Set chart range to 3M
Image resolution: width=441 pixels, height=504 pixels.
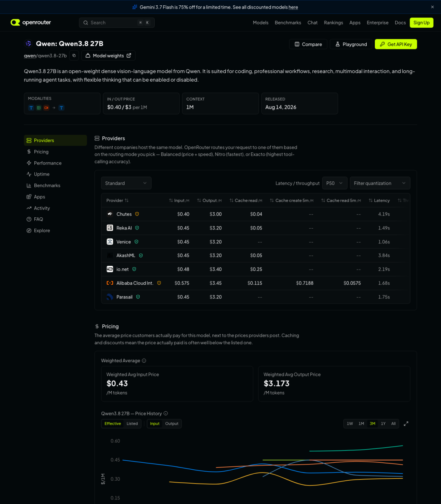(x=372, y=424)
